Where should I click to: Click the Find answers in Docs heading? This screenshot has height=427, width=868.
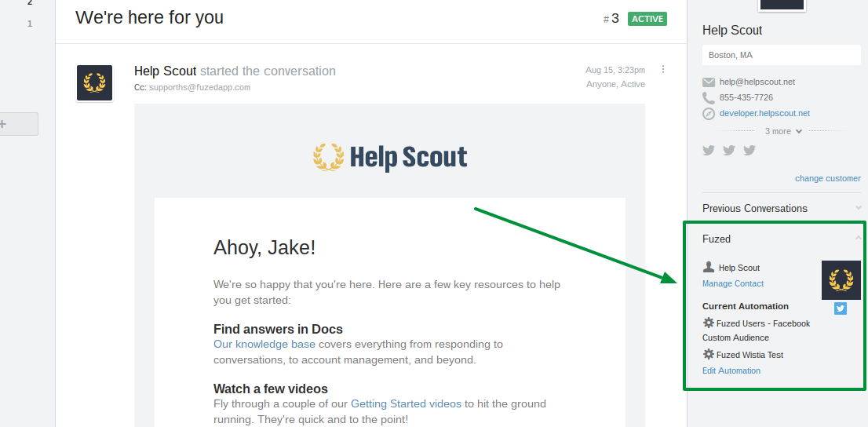278,328
